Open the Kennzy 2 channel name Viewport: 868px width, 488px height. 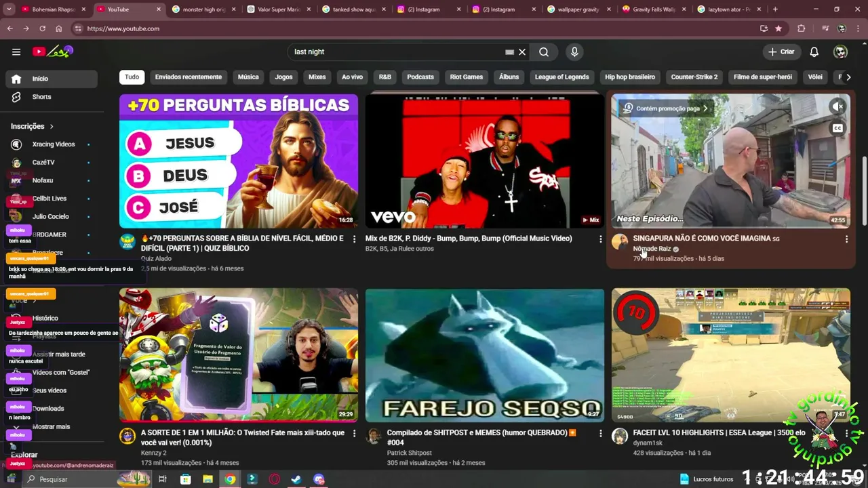tap(154, 453)
